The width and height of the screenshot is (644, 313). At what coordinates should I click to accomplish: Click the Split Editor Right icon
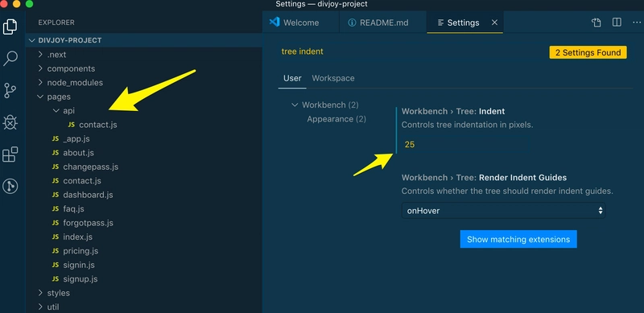617,23
